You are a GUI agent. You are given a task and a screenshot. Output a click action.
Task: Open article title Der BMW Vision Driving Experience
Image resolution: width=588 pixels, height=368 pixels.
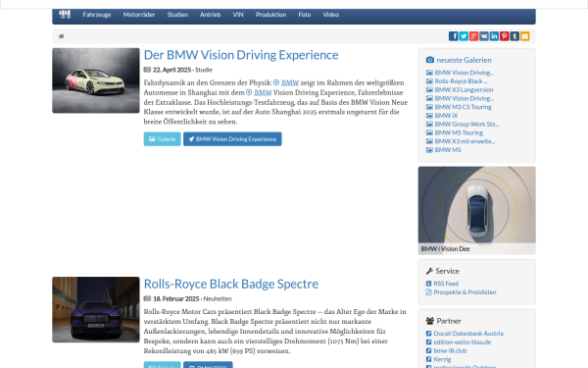click(241, 55)
